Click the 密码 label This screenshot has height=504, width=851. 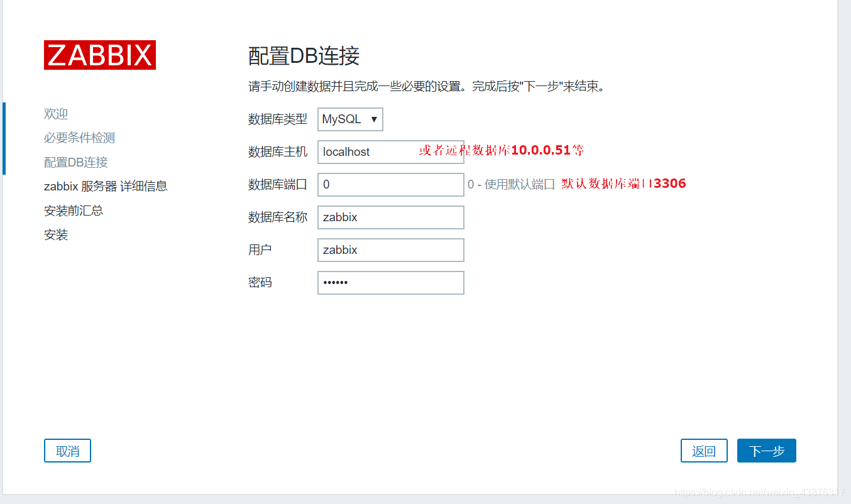point(260,283)
